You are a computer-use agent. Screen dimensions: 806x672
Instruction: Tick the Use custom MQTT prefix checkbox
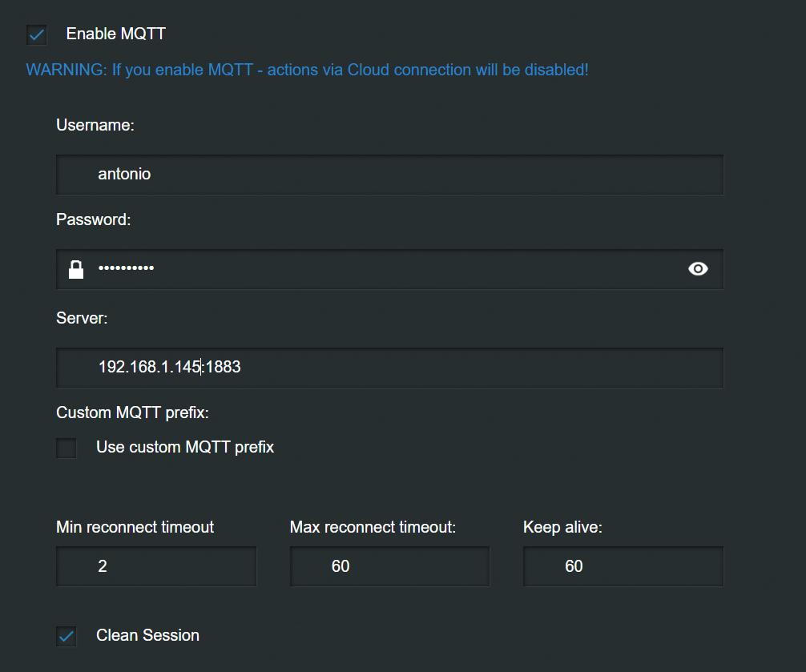(66, 448)
